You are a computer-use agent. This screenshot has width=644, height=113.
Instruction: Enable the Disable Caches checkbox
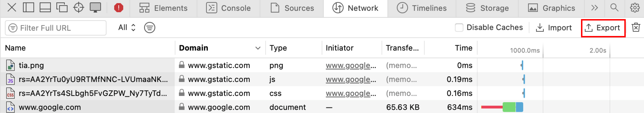459,28
